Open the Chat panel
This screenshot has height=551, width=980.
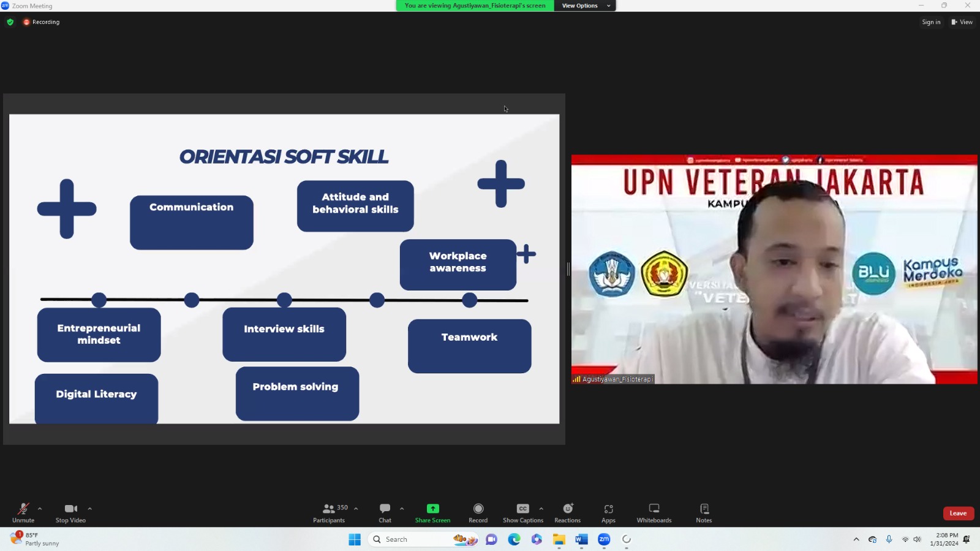pos(385,512)
